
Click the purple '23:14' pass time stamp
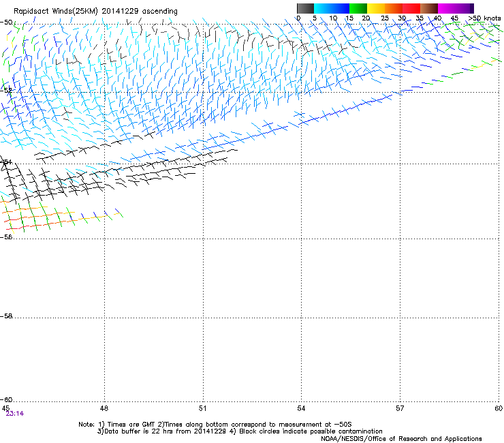15,414
